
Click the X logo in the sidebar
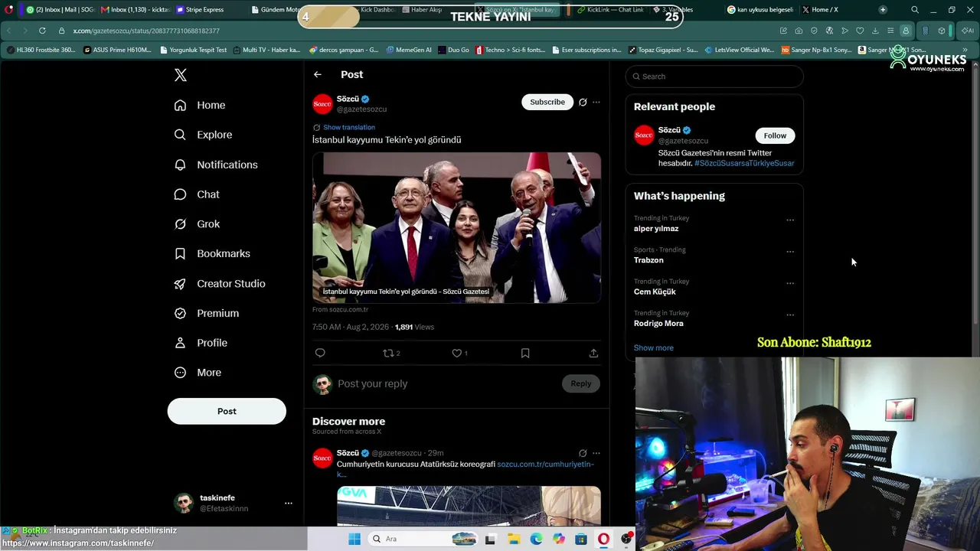click(181, 75)
